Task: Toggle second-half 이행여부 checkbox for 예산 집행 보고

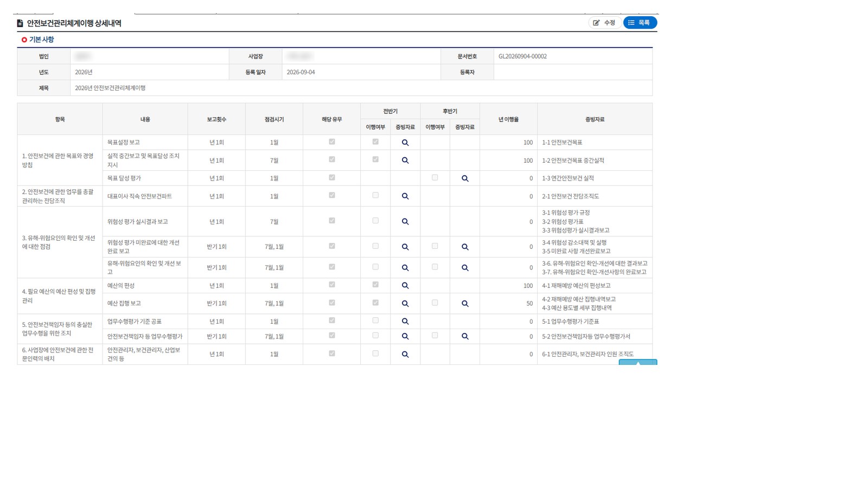Action: [435, 303]
